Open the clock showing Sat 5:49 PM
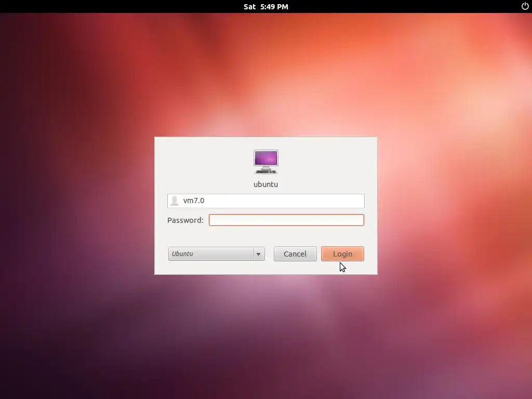 tap(266, 7)
